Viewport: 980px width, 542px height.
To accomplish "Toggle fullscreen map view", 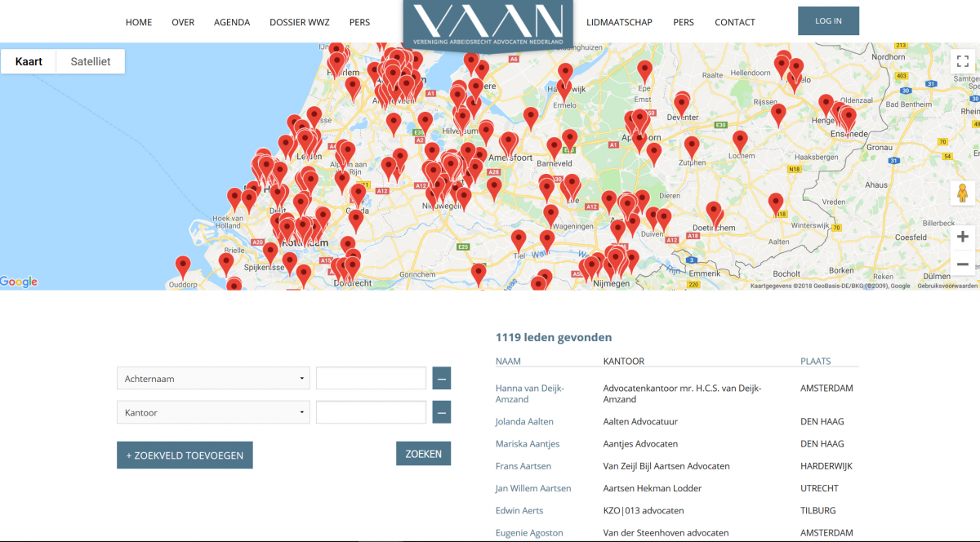I will click(962, 60).
